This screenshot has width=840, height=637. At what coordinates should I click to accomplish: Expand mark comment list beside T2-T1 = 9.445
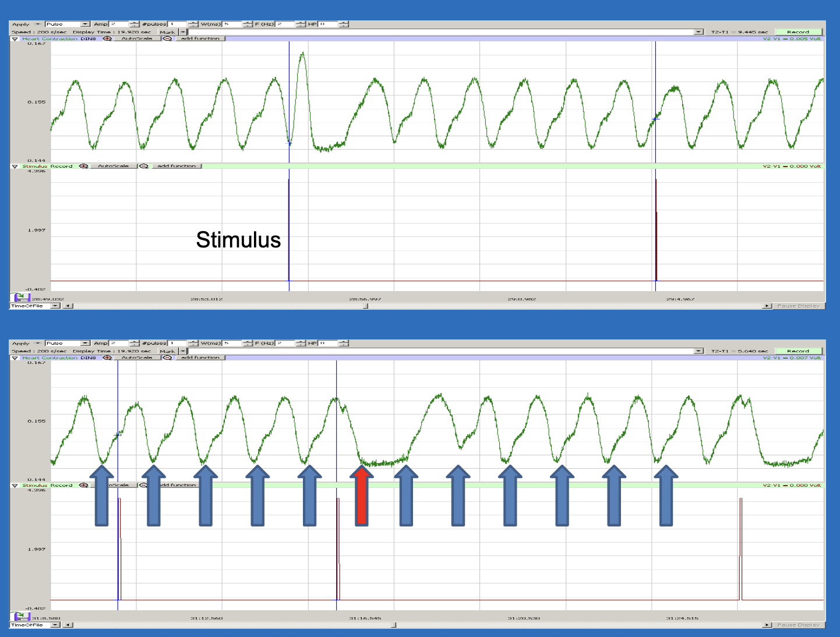[x=699, y=32]
